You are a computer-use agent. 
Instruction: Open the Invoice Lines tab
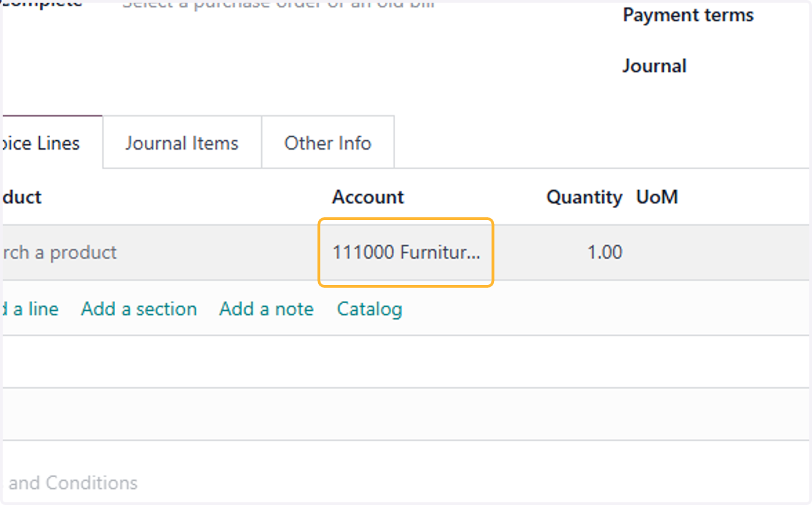click(x=52, y=143)
